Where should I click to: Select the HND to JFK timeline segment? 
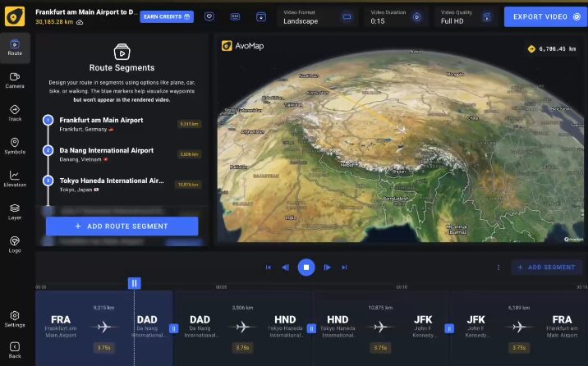pyautogui.click(x=379, y=327)
